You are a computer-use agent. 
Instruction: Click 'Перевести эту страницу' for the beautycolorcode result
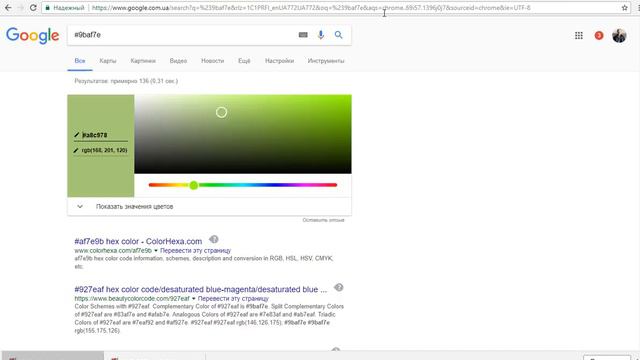(x=233, y=299)
